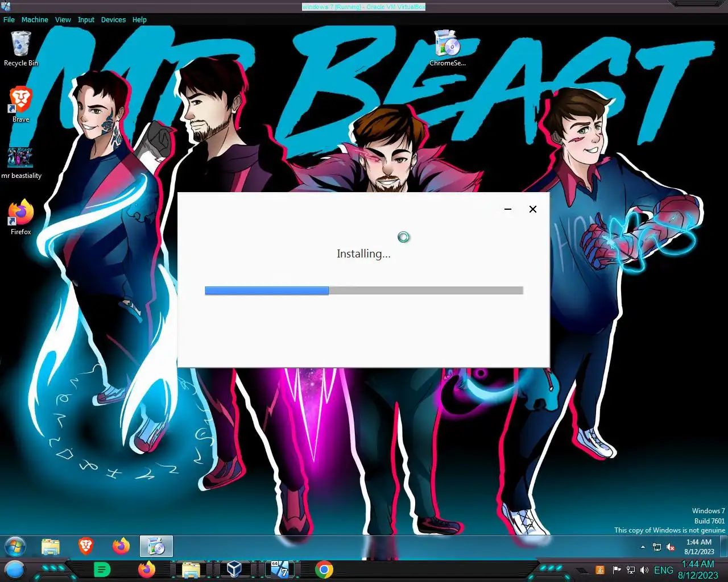Open Firefox on the host taskbar
This screenshot has height=582, width=728.
[147, 569]
